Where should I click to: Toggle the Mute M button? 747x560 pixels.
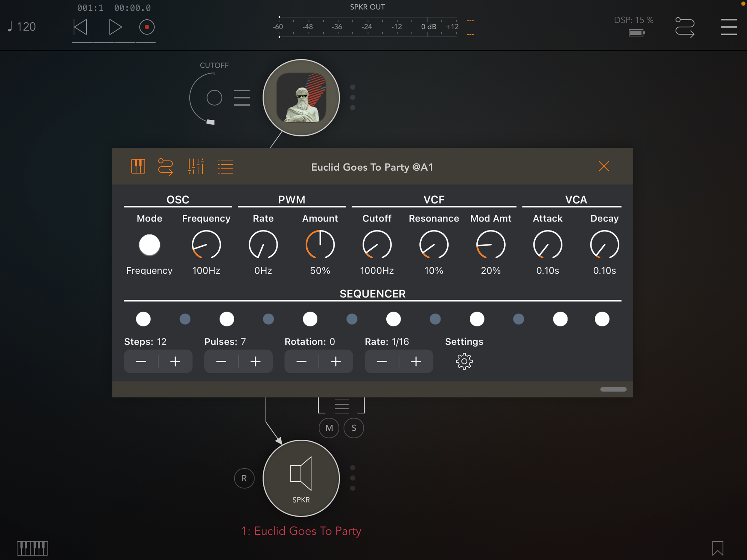point(329,428)
